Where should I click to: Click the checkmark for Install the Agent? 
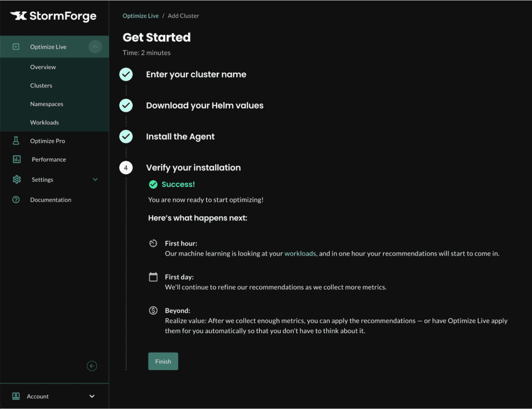click(126, 137)
